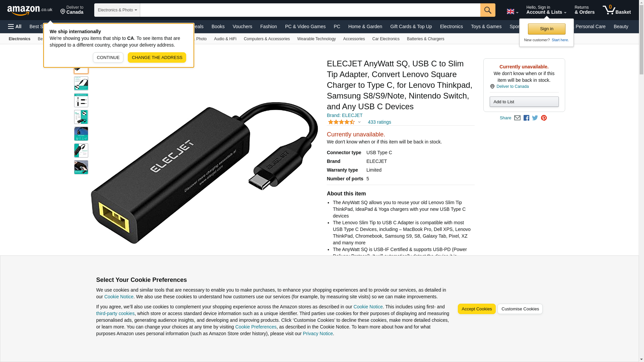Viewport: 644px width, 362px height.
Task: Expand the star rating breakdown arrow
Action: 359,122
